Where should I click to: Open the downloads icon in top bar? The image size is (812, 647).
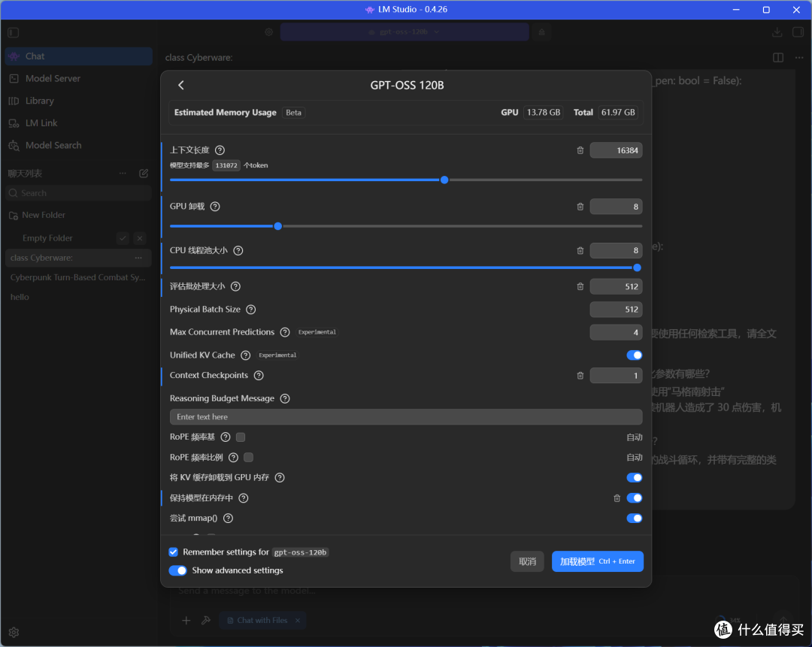777,32
